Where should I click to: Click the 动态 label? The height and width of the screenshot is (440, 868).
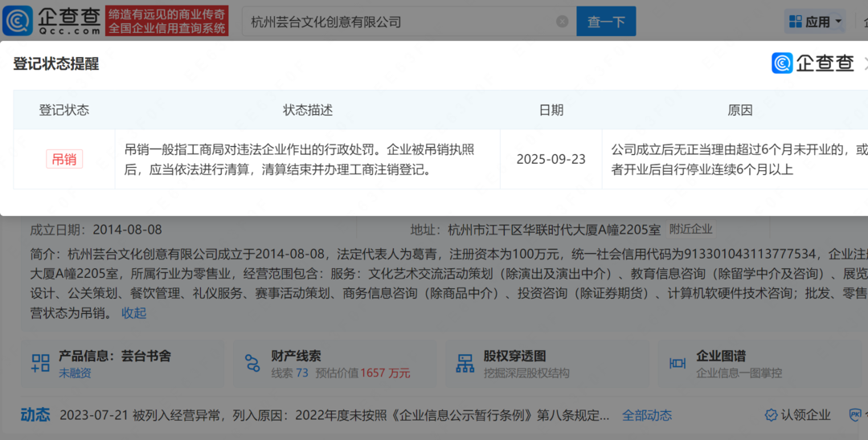click(35, 414)
